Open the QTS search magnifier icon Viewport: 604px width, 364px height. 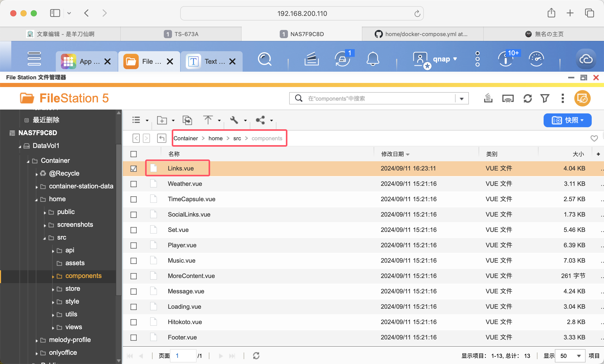[264, 59]
